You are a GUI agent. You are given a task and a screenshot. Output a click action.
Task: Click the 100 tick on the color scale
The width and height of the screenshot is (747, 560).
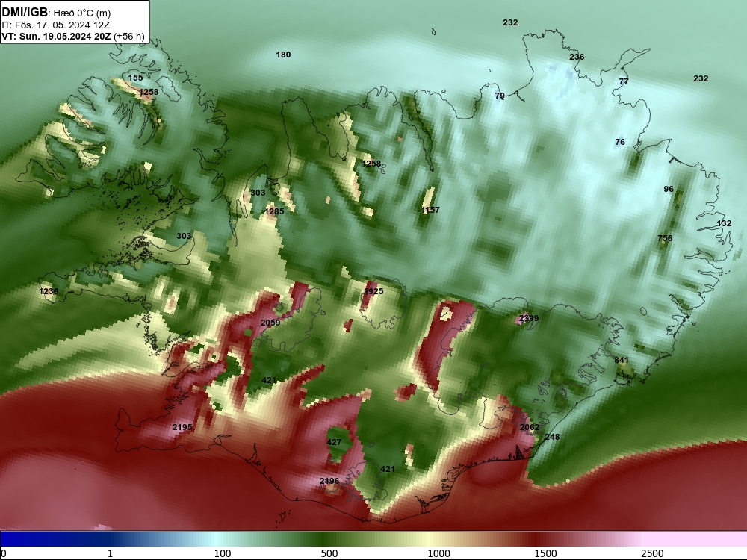pyautogui.click(x=223, y=553)
